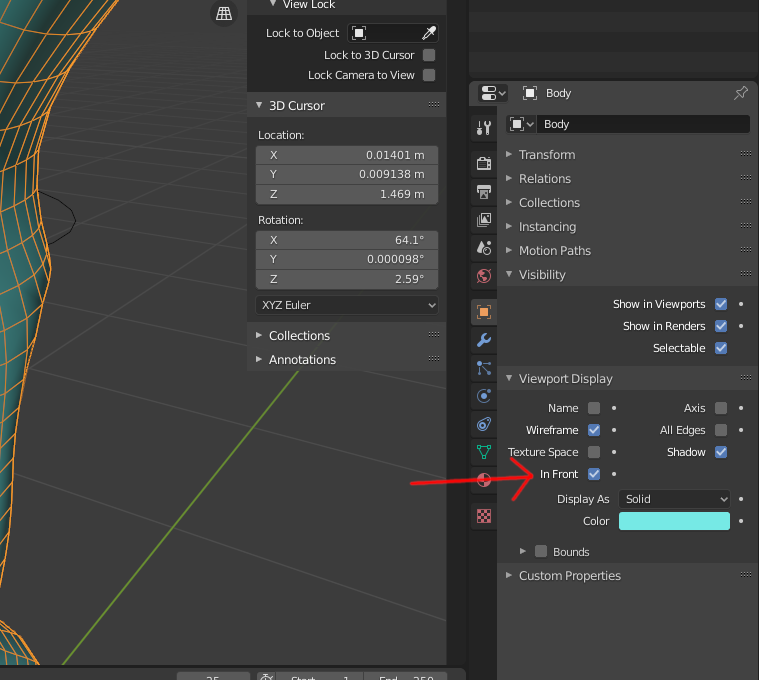Viewport: 759px width, 680px height.
Task: Enable the Name display checkbox
Action: [594, 408]
